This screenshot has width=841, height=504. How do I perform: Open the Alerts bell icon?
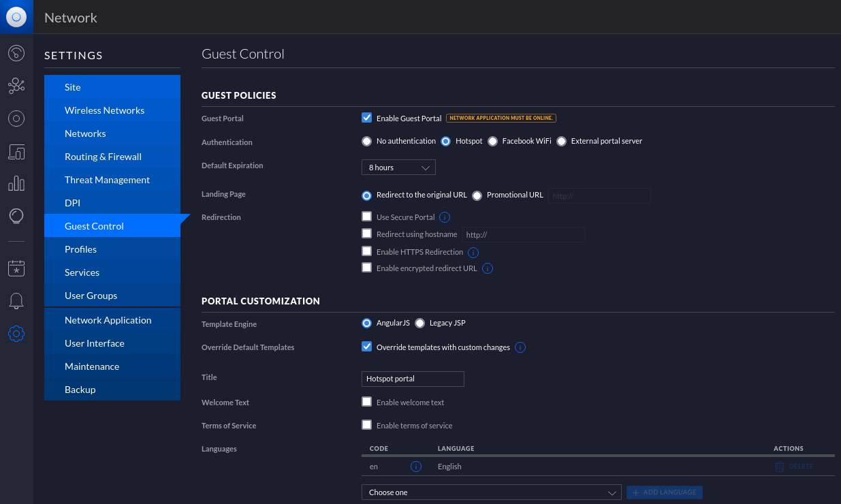16,301
